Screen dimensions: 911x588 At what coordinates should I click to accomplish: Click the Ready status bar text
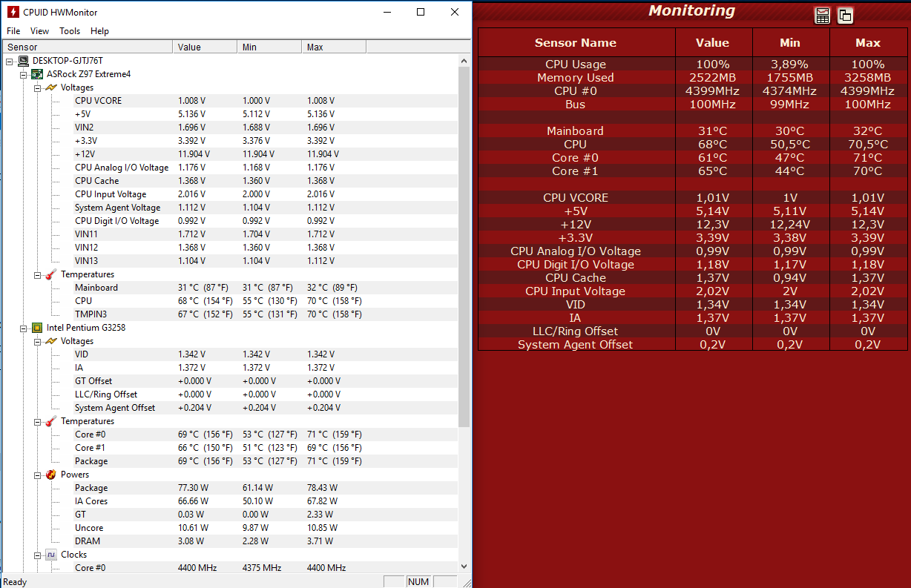coord(16,582)
